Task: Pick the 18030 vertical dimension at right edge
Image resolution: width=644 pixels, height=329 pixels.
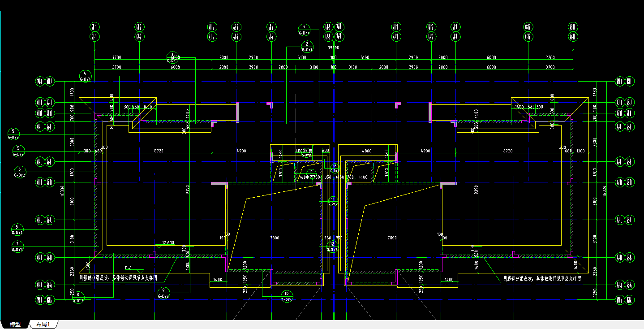Action: 604,191
